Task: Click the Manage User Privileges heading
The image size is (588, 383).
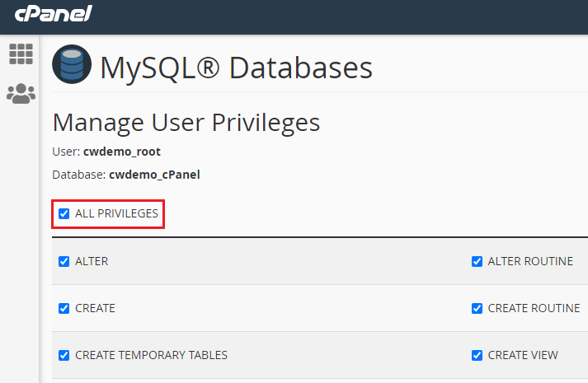Action: click(186, 124)
